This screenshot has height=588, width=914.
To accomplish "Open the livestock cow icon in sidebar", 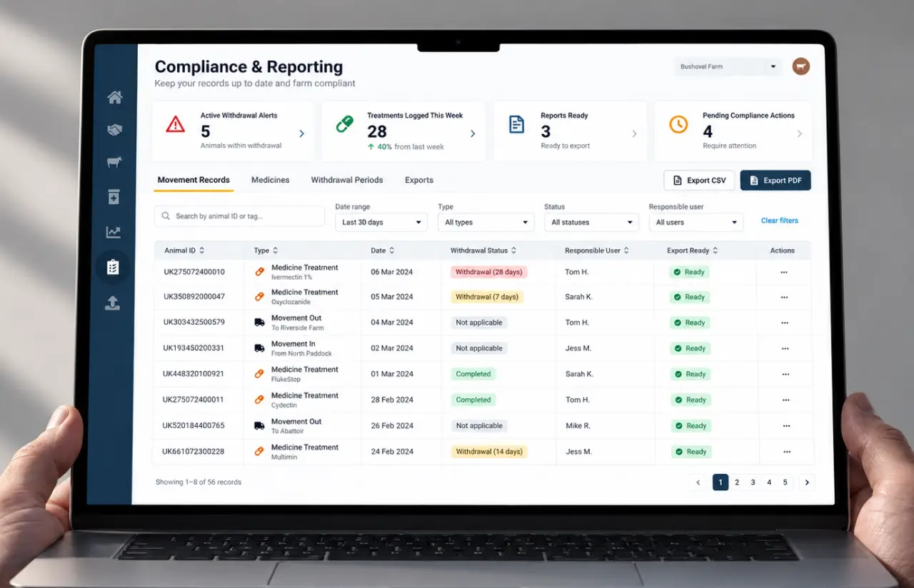I will coord(114,163).
